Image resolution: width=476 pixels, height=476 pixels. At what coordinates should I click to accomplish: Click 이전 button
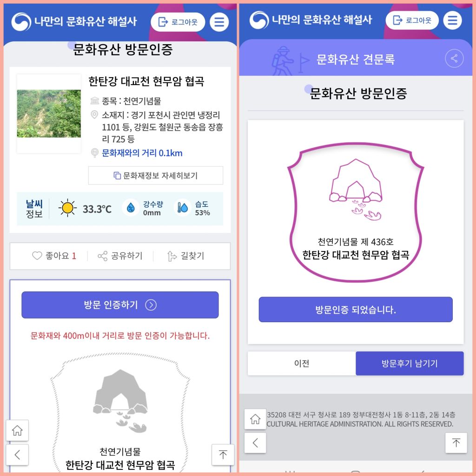click(x=302, y=364)
